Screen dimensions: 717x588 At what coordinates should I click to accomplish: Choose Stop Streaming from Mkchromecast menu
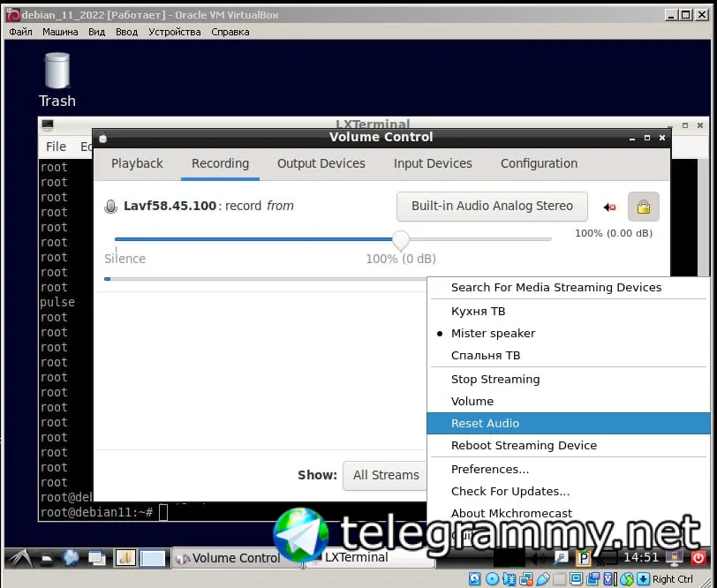click(x=569, y=379)
